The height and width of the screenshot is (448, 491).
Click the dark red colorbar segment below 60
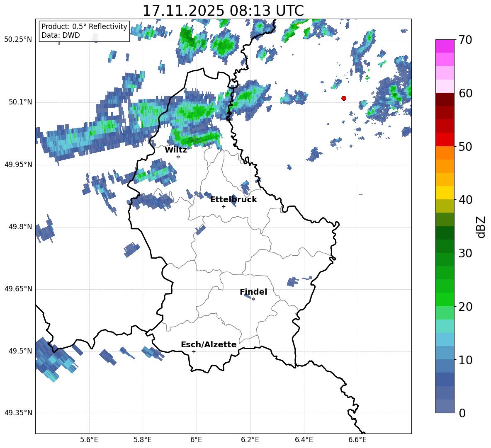(x=445, y=99)
